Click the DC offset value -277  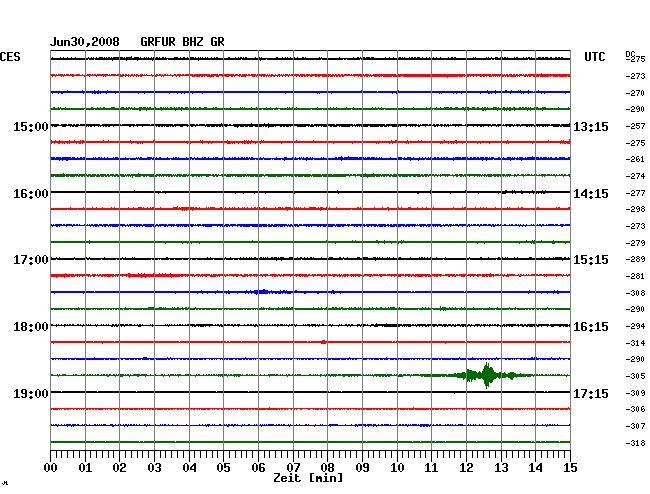coord(635,193)
